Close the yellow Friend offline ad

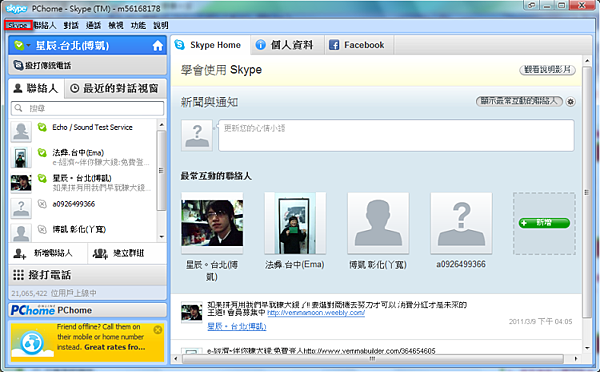click(x=158, y=330)
